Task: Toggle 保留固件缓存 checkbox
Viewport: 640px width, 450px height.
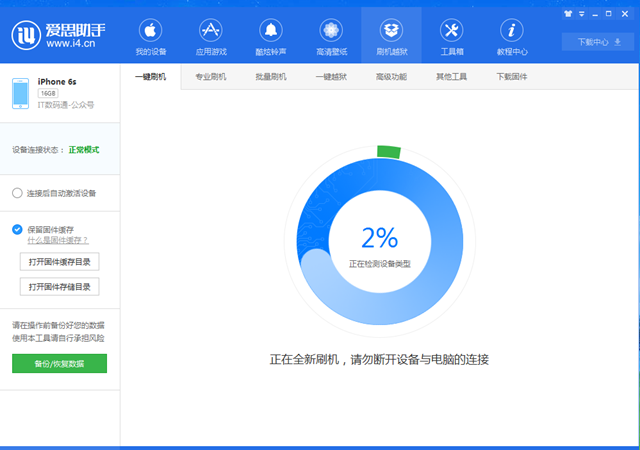Action: click(17, 229)
